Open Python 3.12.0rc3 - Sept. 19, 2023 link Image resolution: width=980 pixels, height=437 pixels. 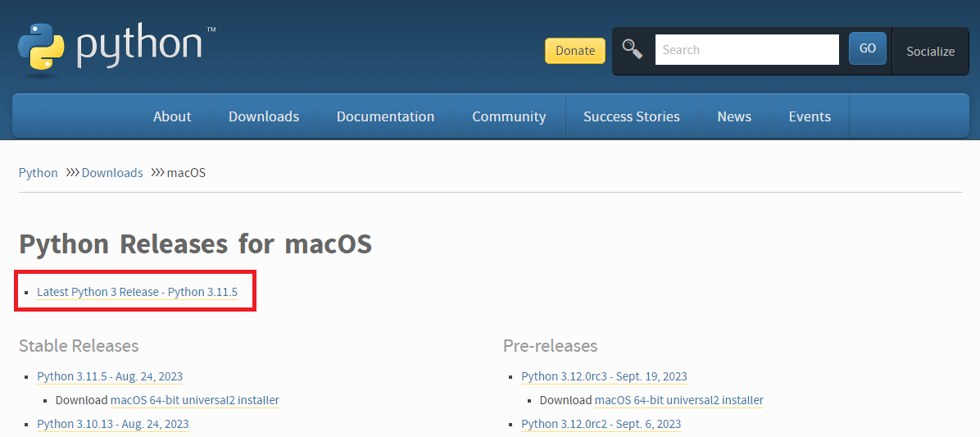click(x=604, y=376)
